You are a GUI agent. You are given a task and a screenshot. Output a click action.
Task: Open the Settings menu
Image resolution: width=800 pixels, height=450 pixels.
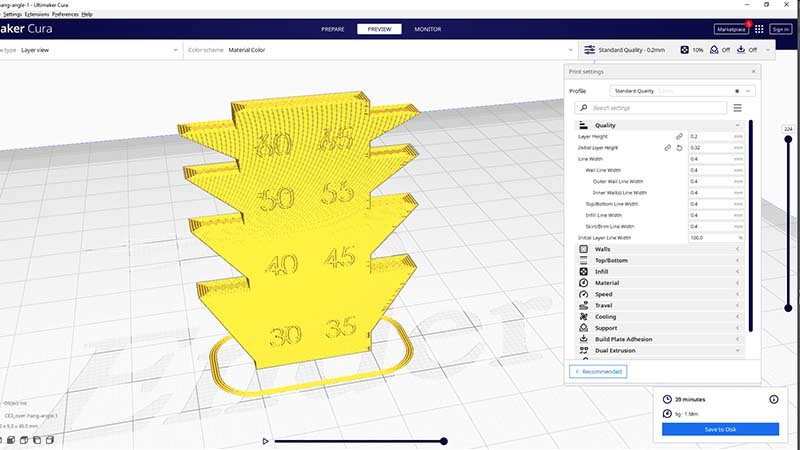(x=12, y=14)
